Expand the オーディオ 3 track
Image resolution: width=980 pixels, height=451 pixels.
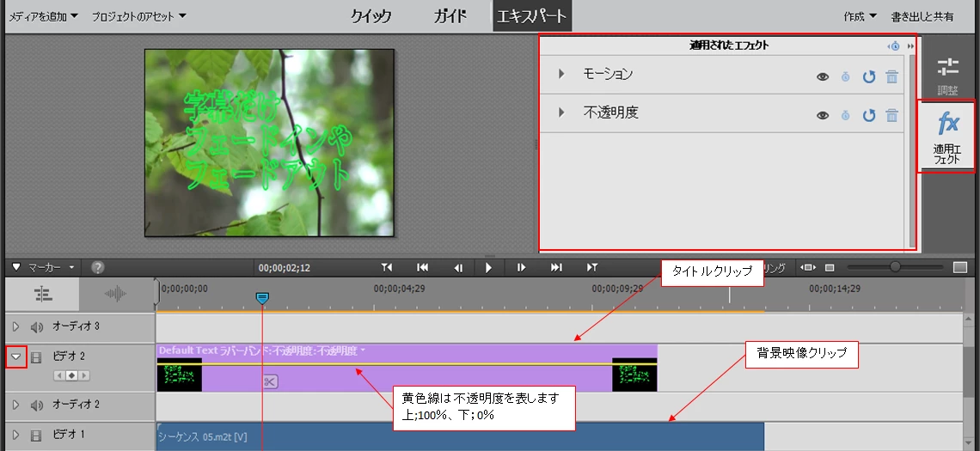coord(16,326)
